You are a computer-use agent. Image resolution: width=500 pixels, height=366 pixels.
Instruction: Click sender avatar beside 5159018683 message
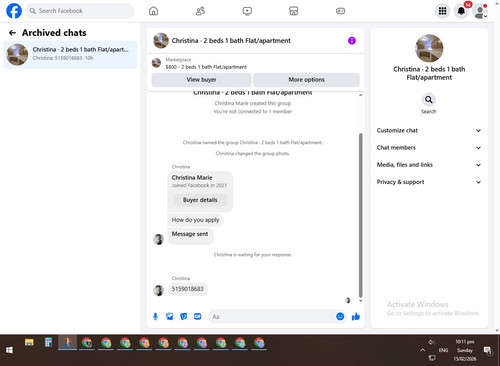click(158, 290)
